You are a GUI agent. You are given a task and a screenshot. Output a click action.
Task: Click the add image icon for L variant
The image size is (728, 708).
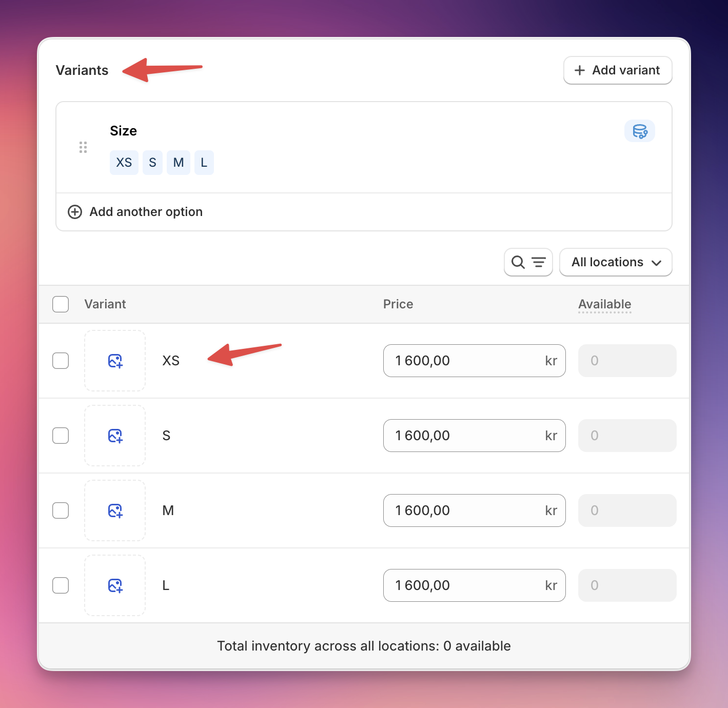pyautogui.click(x=115, y=585)
